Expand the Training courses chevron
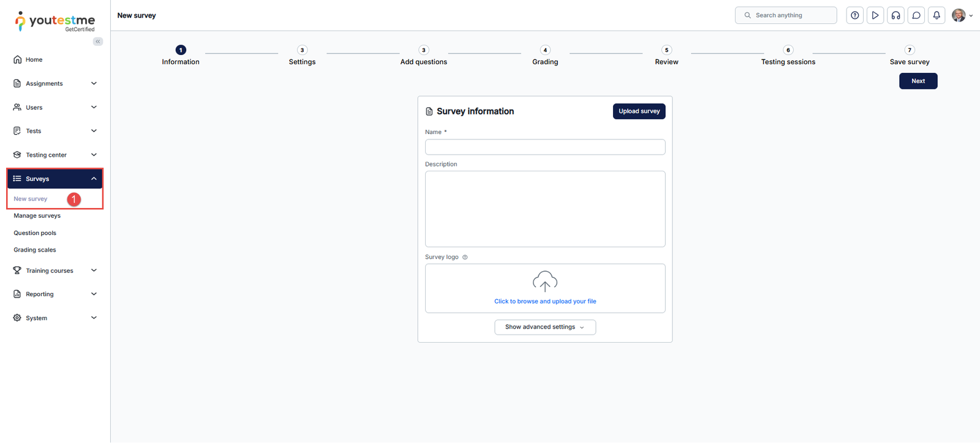The height and width of the screenshot is (443, 980). pos(94,270)
